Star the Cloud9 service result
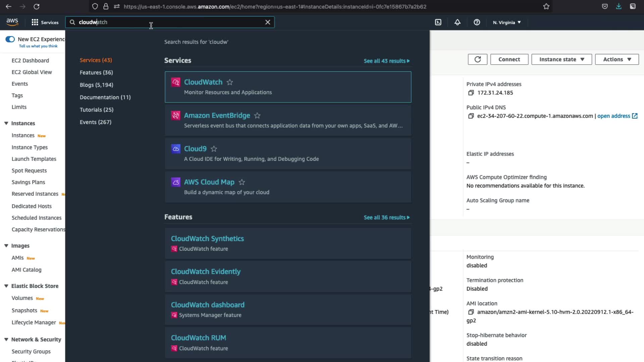This screenshot has width=644, height=362. click(x=214, y=149)
